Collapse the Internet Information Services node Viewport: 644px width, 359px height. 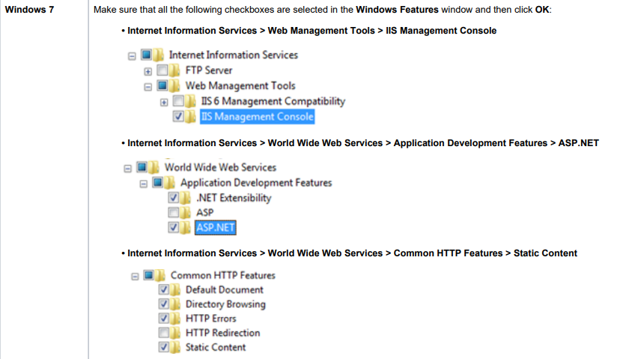coord(132,55)
